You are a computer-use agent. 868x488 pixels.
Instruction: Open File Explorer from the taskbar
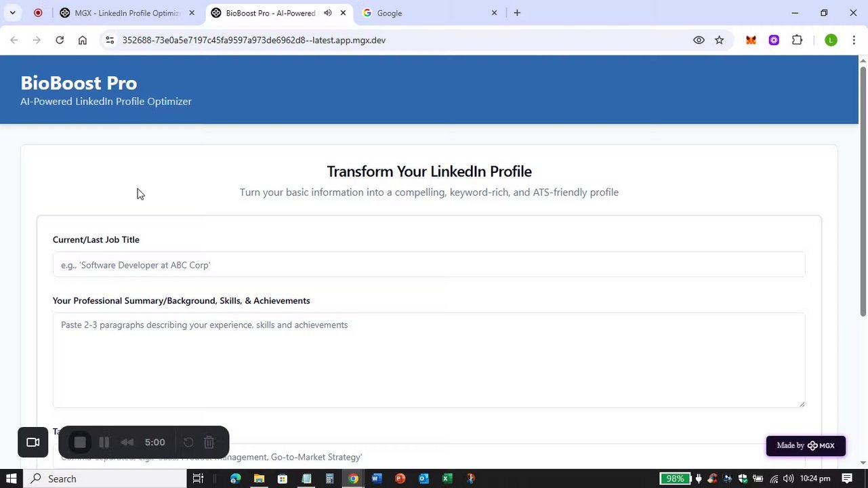259,479
